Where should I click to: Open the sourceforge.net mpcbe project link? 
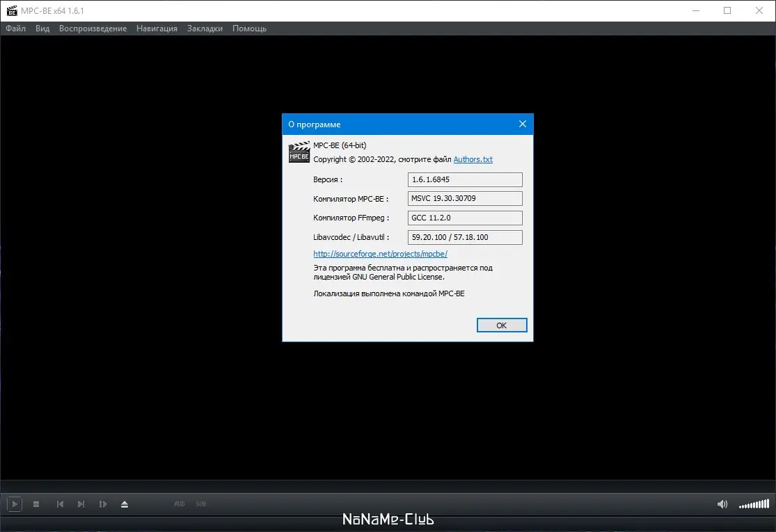380,254
